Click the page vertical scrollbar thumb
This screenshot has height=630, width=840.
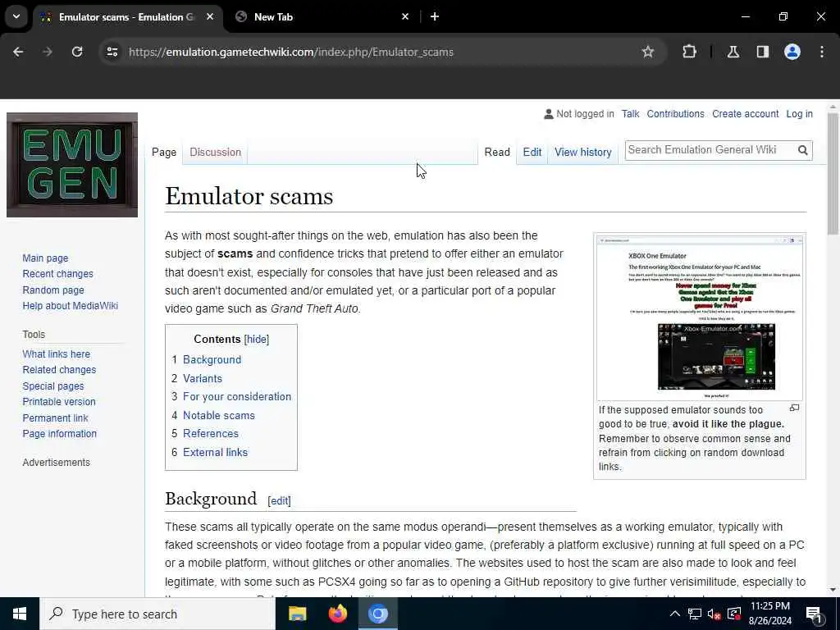tap(833, 173)
